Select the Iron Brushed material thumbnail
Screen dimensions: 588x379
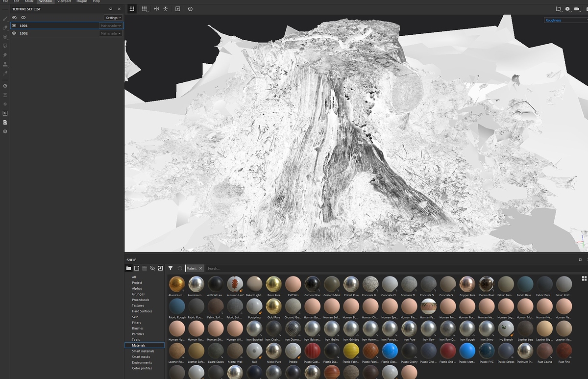click(254, 328)
